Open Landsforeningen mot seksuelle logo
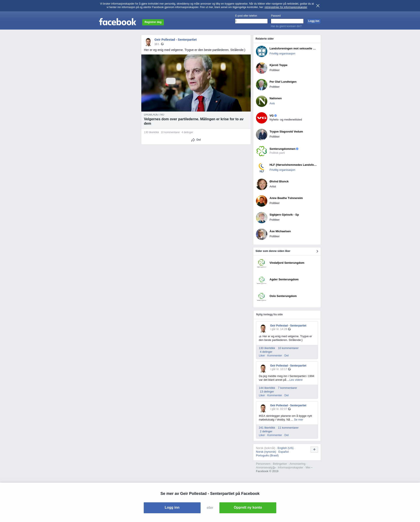420x522 pixels. 261,51
